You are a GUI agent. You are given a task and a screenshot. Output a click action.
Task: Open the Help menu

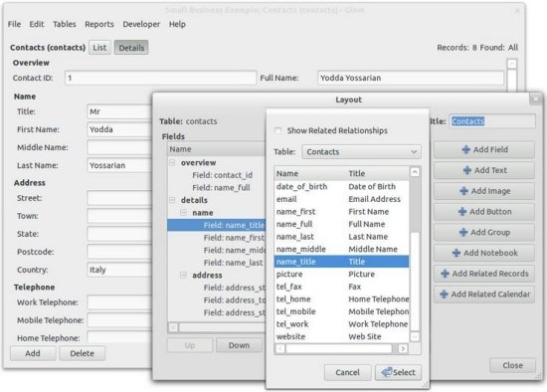177,24
